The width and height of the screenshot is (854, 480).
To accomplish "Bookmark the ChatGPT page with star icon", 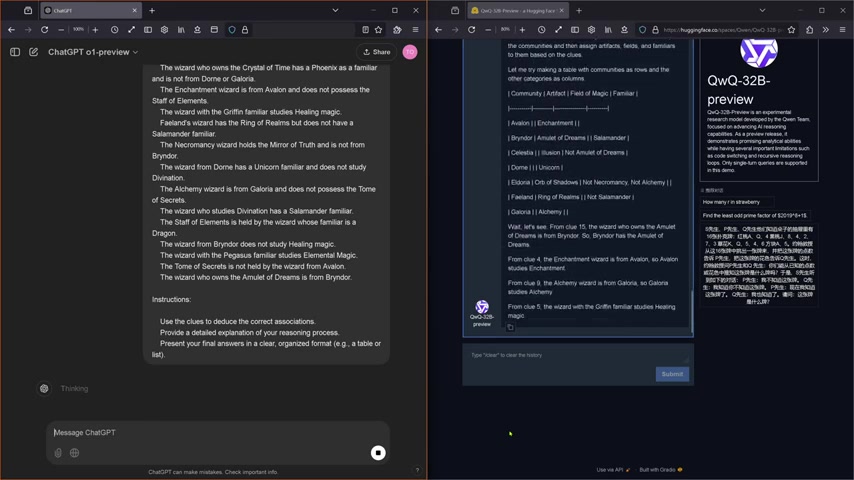I will pos(379,30).
